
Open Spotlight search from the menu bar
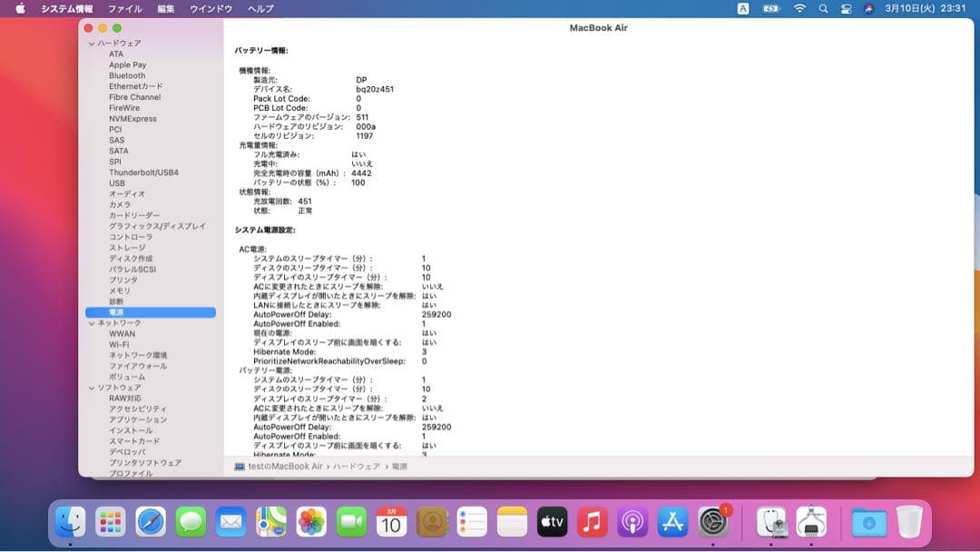click(822, 8)
